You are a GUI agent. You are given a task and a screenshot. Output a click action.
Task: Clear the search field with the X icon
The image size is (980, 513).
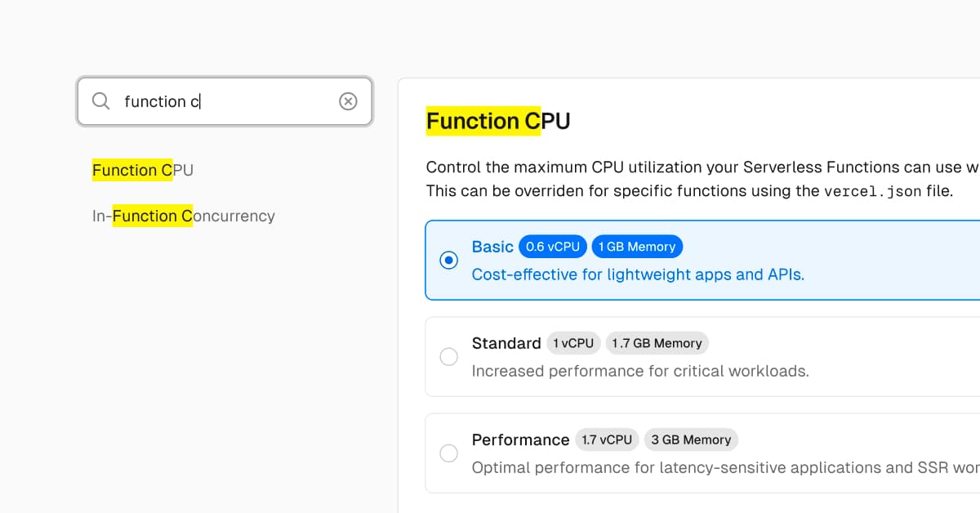(x=348, y=101)
